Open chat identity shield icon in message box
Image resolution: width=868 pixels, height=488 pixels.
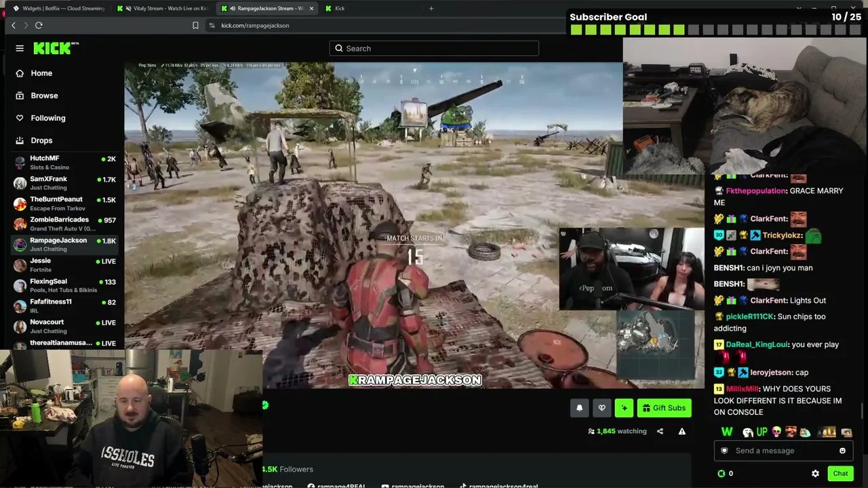click(x=724, y=451)
